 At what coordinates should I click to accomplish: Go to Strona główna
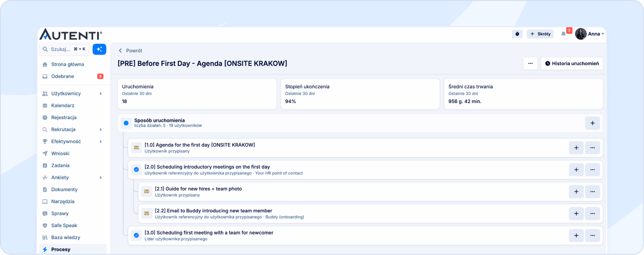pos(67,64)
